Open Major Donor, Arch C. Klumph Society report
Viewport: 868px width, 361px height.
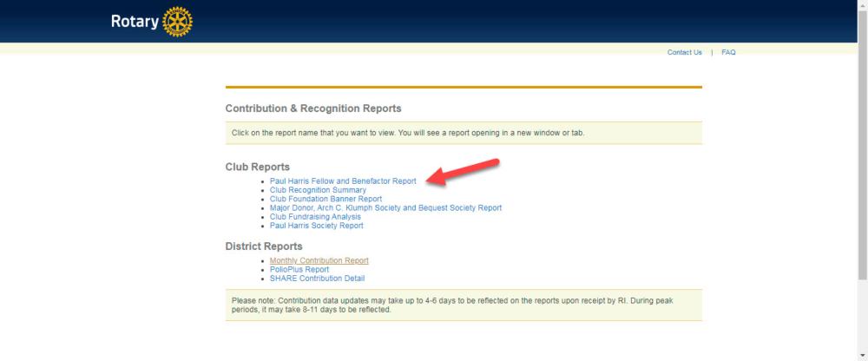(386, 208)
